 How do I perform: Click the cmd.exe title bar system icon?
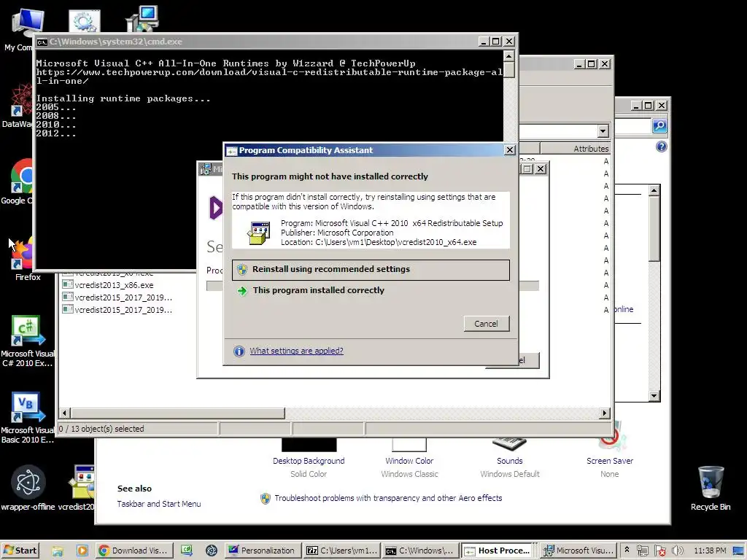pyautogui.click(x=42, y=42)
